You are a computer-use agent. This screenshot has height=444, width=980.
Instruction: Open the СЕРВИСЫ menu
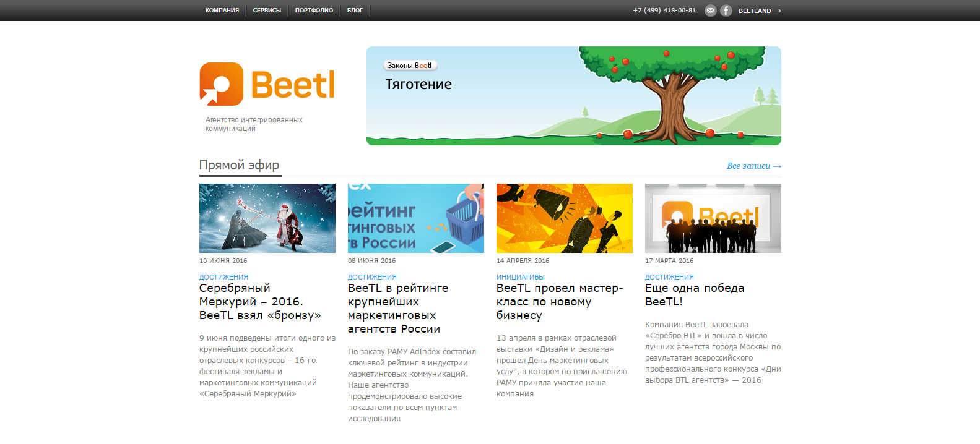pos(267,11)
